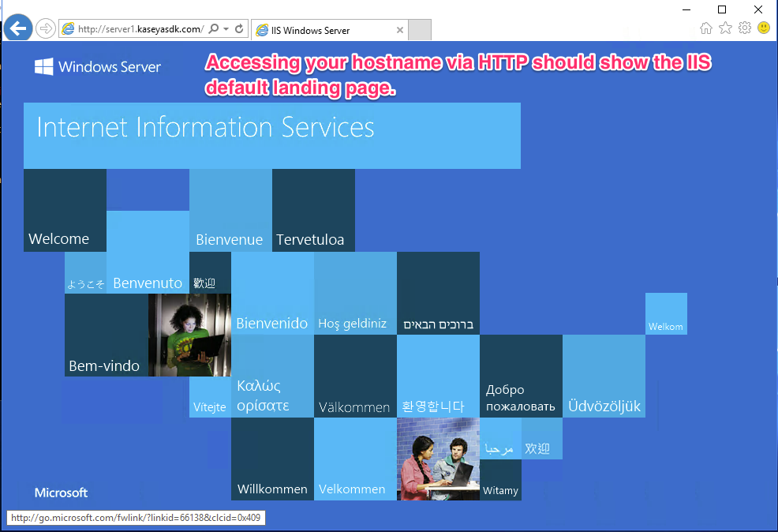Click the 欢迎 tile

pyautogui.click(x=542, y=439)
